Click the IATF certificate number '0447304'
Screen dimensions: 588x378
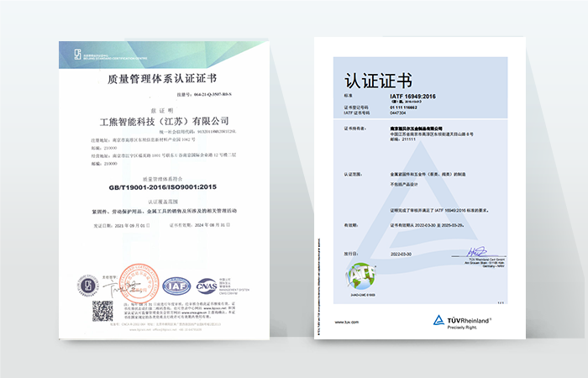398,113
